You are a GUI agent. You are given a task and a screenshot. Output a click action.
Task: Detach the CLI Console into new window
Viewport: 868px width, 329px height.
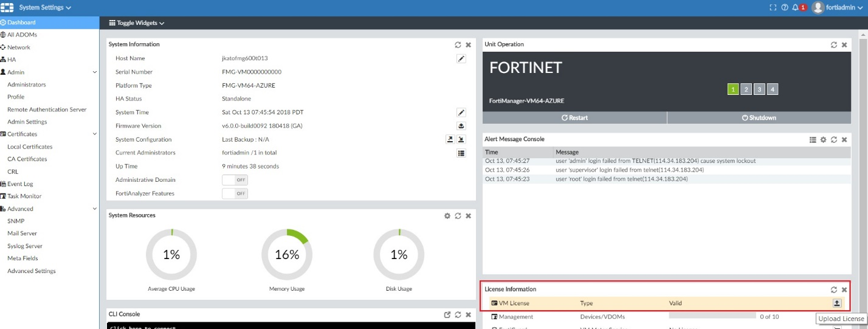447,314
